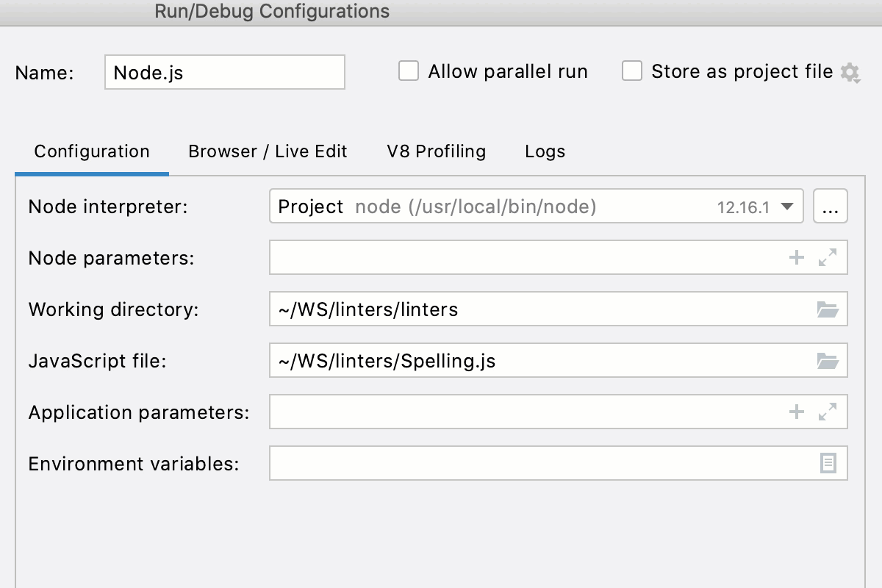Switch to the Browser / Live Edit tab
Viewport: 882px width, 588px height.
[268, 151]
